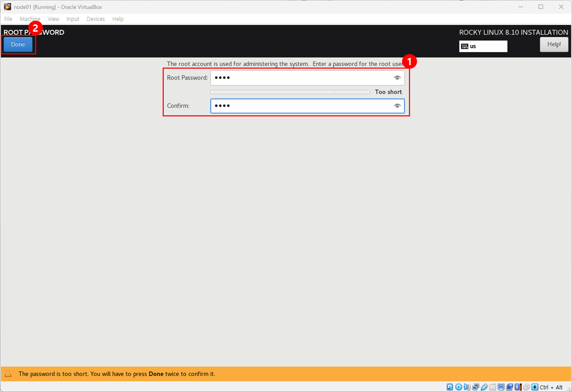Click the us keyboard layout indicator
Image resolution: width=572 pixels, height=392 pixels.
click(483, 46)
